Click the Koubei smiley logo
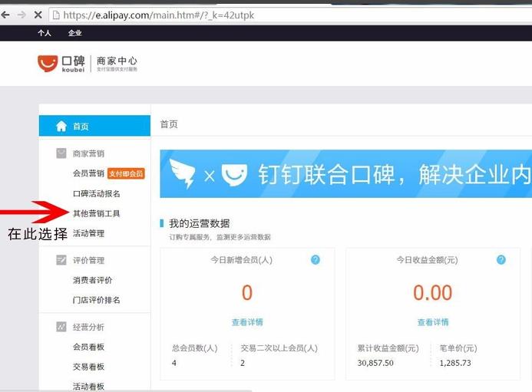532x392 pixels. 48,64
